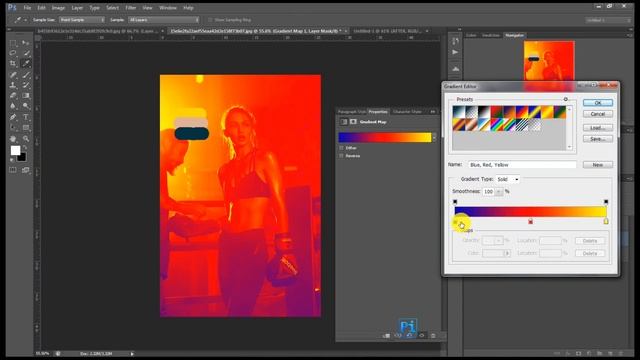
Task: Click the foreground color swatch
Action: coord(15,151)
